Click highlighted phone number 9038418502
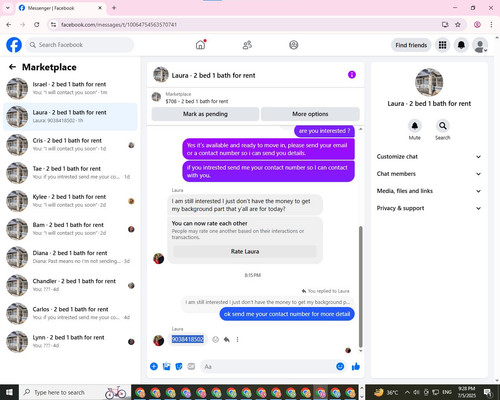 pos(187,339)
